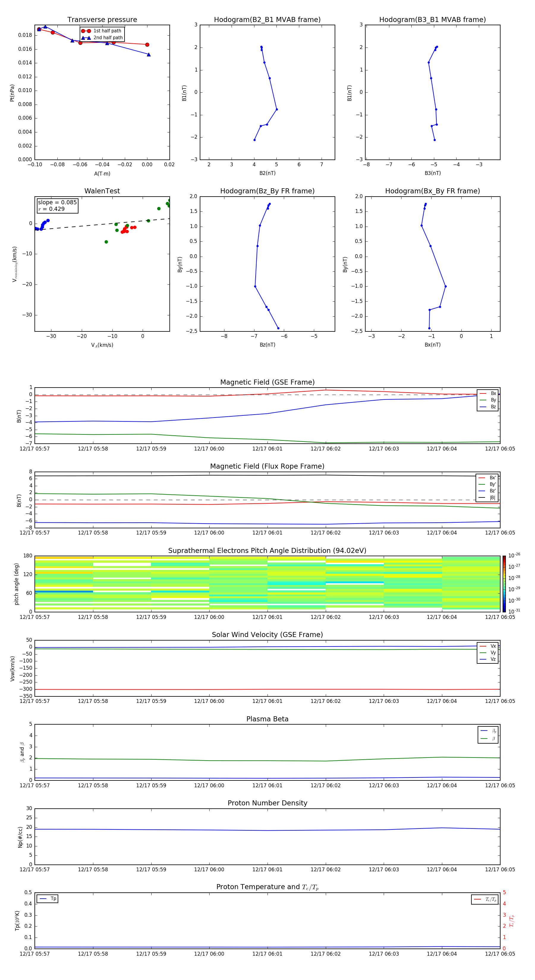Click the Vx legend entry in velocity plot
Image resolution: width=535 pixels, height=980 pixels.
pos(488,646)
